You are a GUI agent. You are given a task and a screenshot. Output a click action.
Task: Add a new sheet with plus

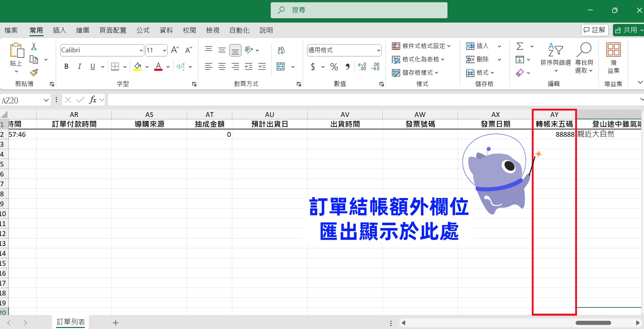tap(116, 323)
